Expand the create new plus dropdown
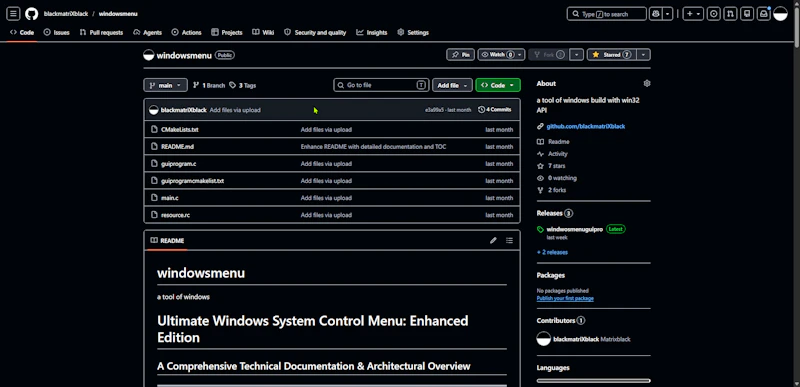Image resolution: width=800 pixels, height=387 pixels. coord(693,14)
